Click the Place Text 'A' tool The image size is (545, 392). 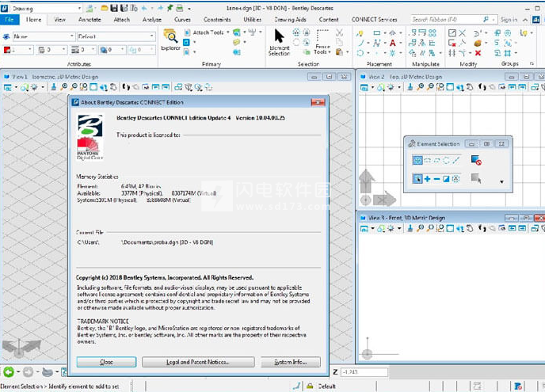(x=392, y=43)
